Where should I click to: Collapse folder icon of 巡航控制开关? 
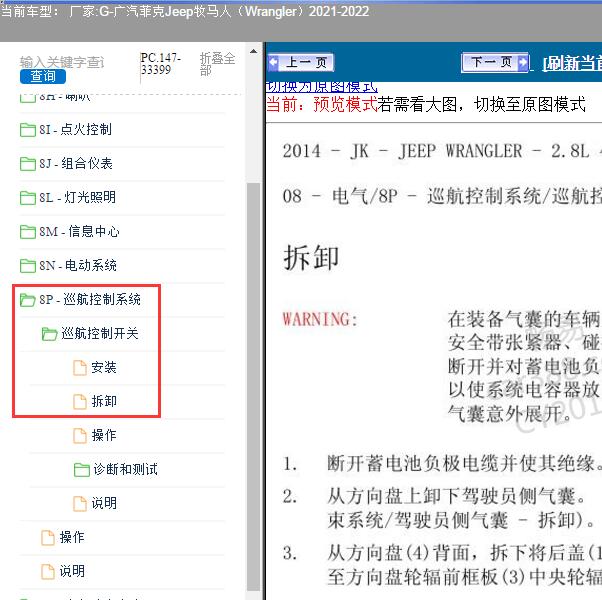[x=50, y=333]
